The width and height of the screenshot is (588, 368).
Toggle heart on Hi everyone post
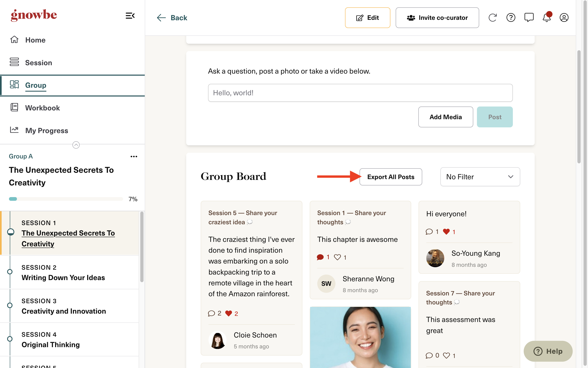tap(446, 231)
